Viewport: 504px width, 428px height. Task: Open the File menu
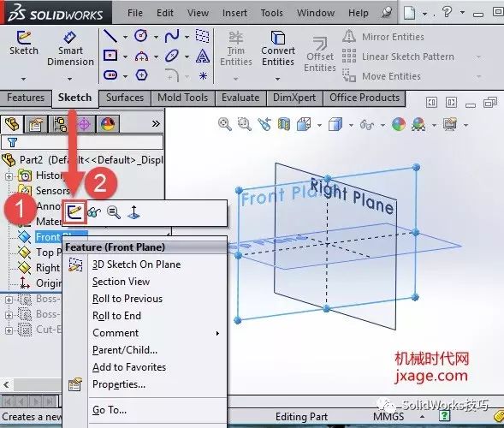[134, 13]
